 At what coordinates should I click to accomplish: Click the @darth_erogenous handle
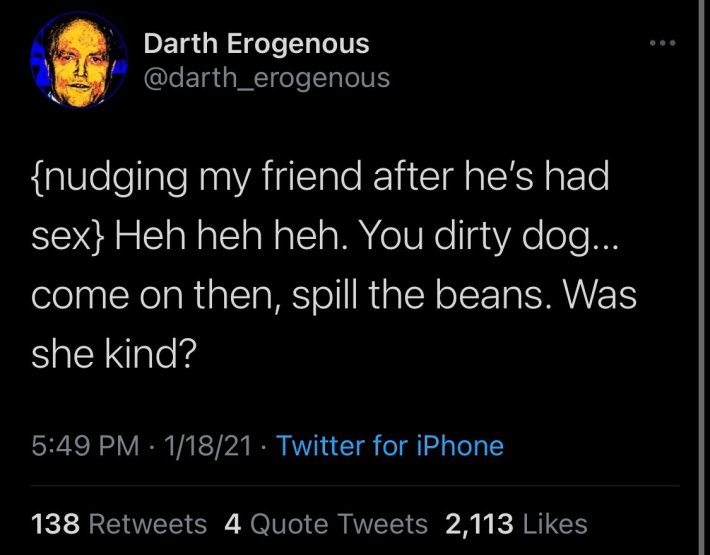tap(267, 77)
